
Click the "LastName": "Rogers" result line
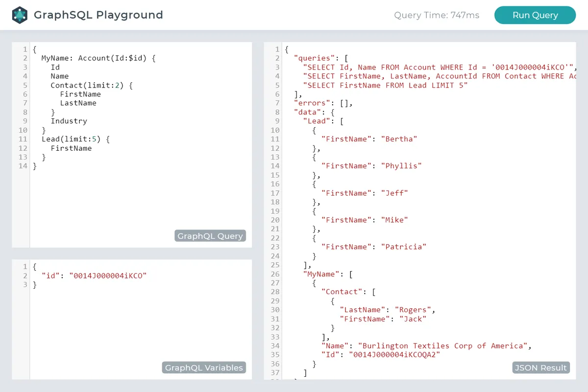pos(388,310)
